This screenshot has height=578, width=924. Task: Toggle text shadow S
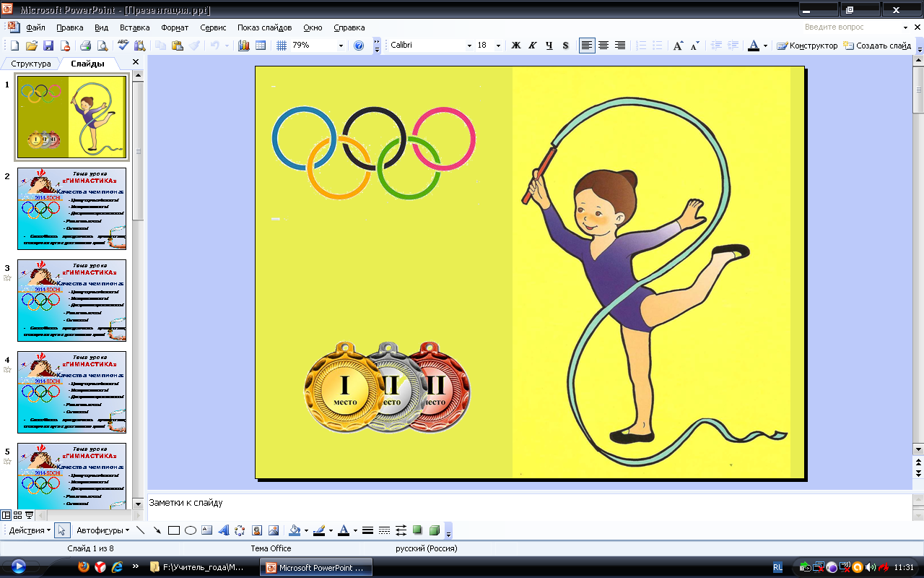[x=565, y=46]
